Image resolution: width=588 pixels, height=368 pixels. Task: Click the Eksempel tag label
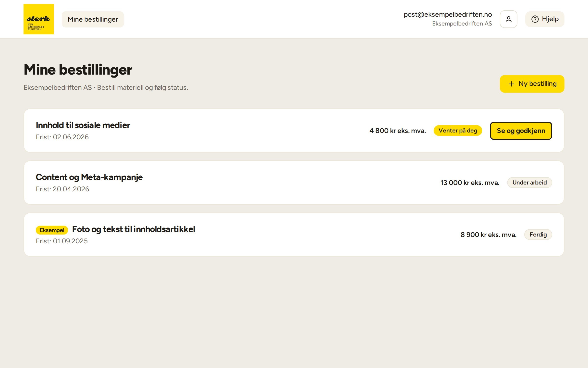pyautogui.click(x=52, y=230)
